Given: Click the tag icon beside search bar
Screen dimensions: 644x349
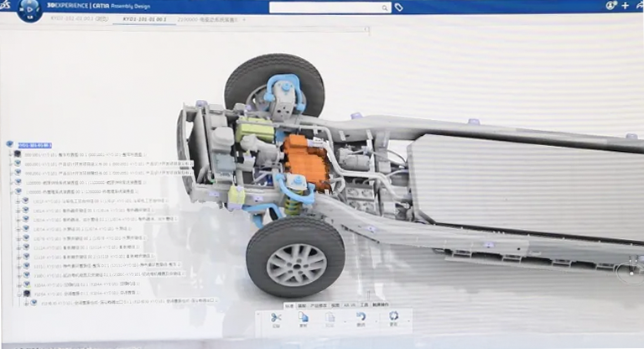Looking at the screenshot, I should [399, 7].
